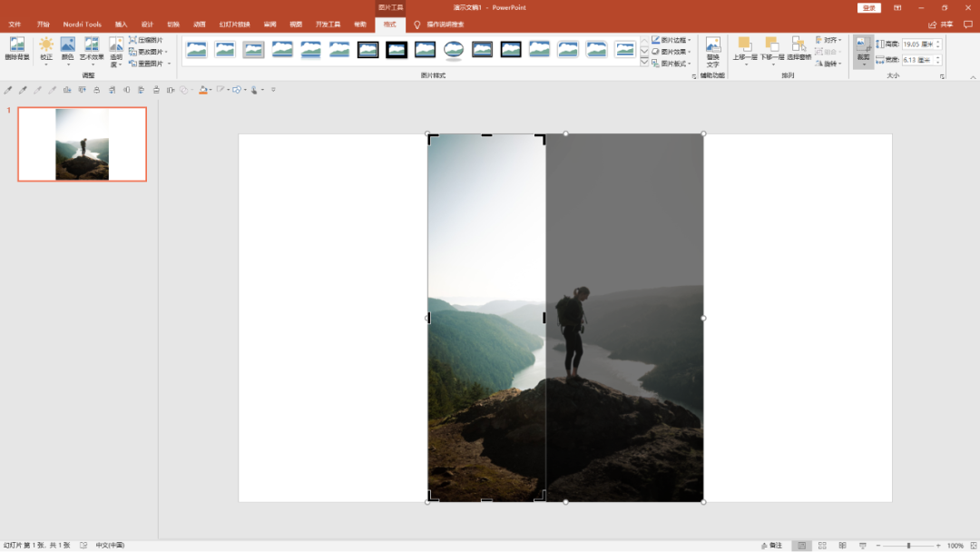The width and height of the screenshot is (980, 552).
Task: Click the Login (登录) button
Action: coord(868,7)
